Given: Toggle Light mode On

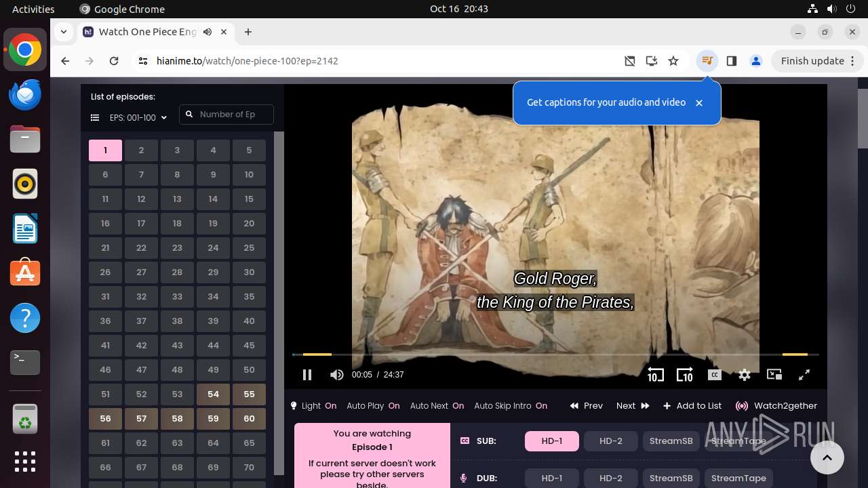Looking at the screenshot, I should click(314, 406).
